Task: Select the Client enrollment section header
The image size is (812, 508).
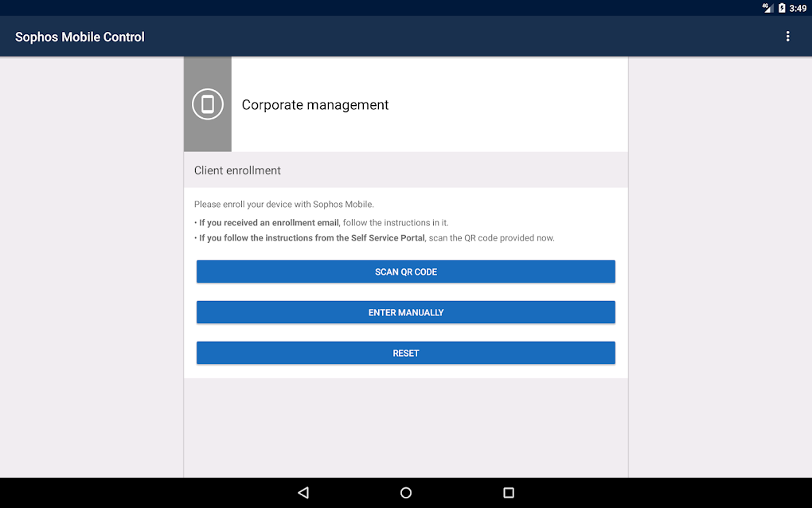Action: [237, 170]
